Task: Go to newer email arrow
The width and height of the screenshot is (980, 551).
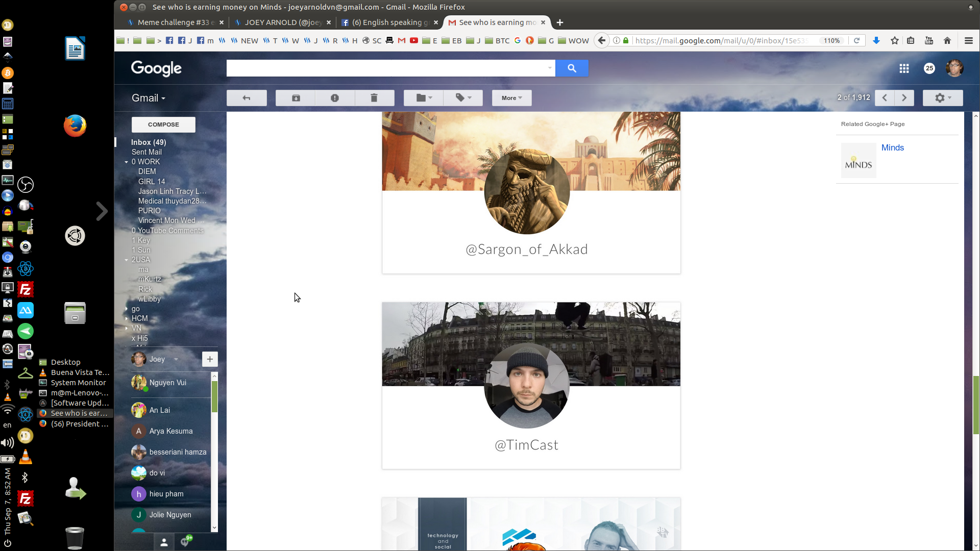Action: (885, 98)
